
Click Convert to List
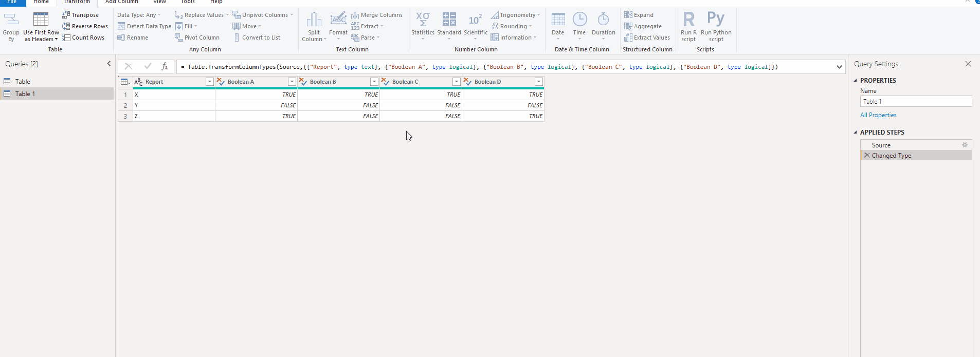(x=257, y=37)
